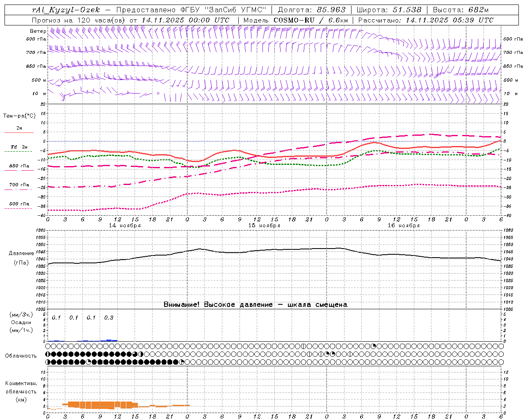Click the Тем-ра(°C) axis label
Viewport: 525px width, 420px height.
(19, 116)
